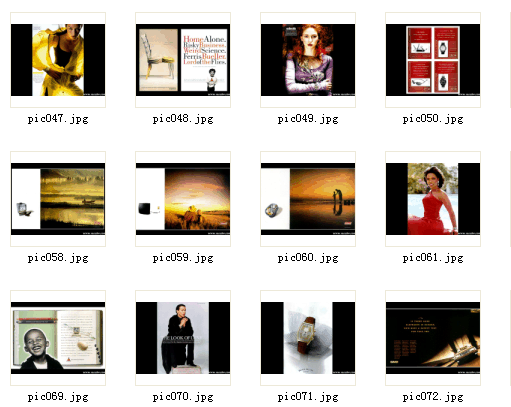511x407 pixels.
Task: Select the pic069.jpg file name text
Action: [58, 397]
